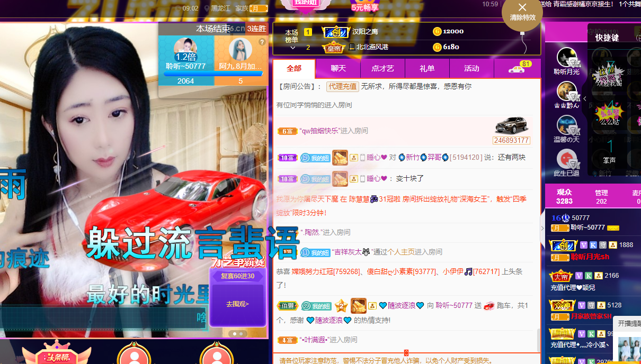
Task: Switch to the 管理 202 tab
Action: tap(601, 196)
